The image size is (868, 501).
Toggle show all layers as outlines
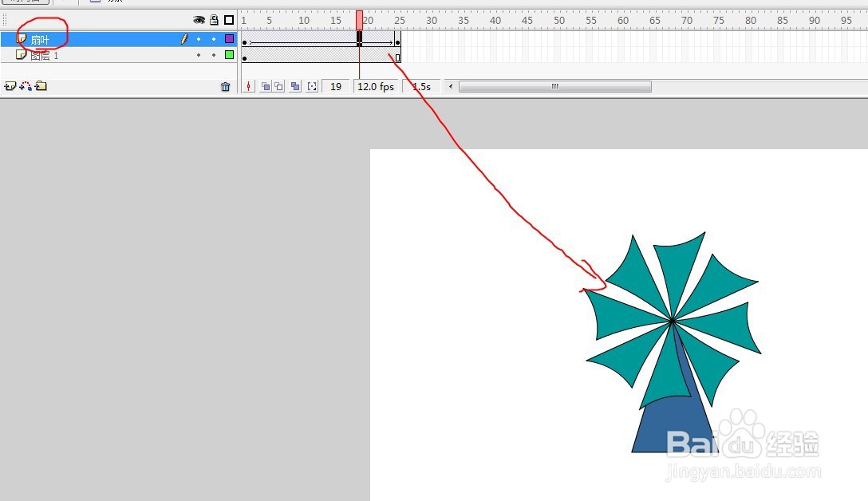click(x=229, y=20)
